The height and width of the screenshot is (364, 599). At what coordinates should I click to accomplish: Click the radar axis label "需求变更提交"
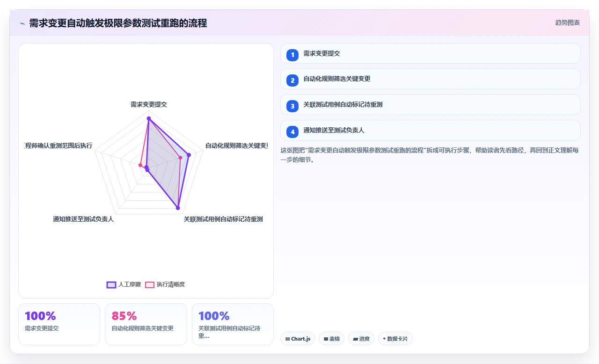[x=149, y=104]
